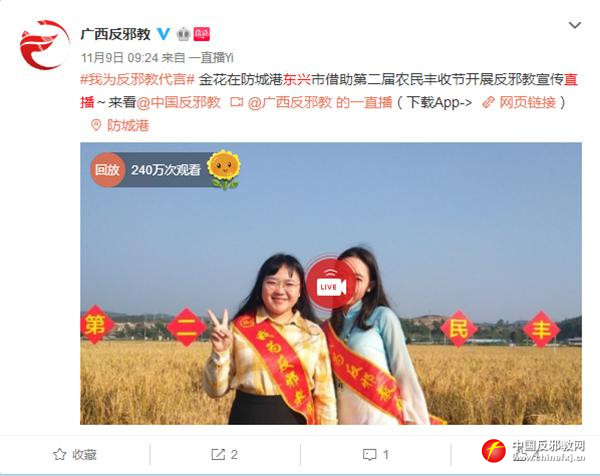This screenshot has width=600, height=476.
Task: Click the comment icon with count 1
Action: point(375,455)
